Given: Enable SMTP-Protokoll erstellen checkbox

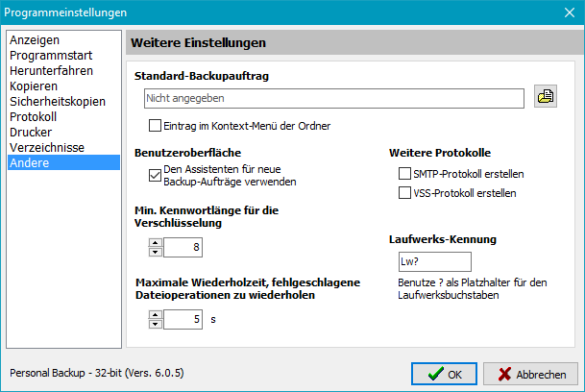Looking at the screenshot, I should (x=404, y=174).
